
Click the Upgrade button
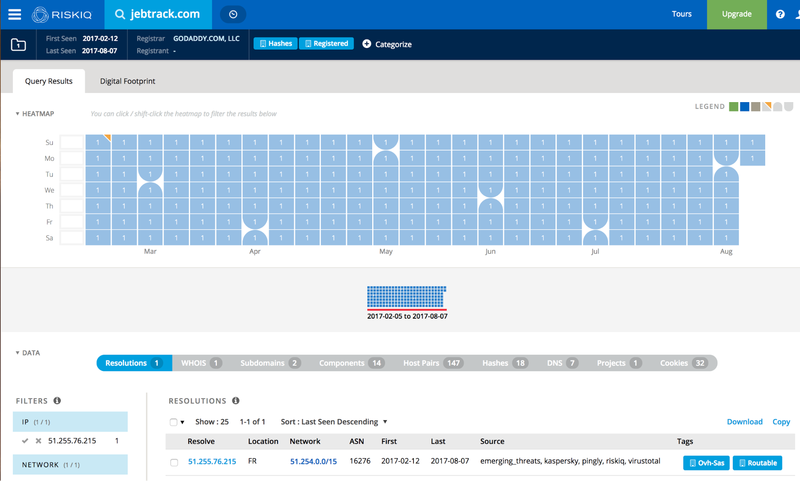[x=736, y=14]
